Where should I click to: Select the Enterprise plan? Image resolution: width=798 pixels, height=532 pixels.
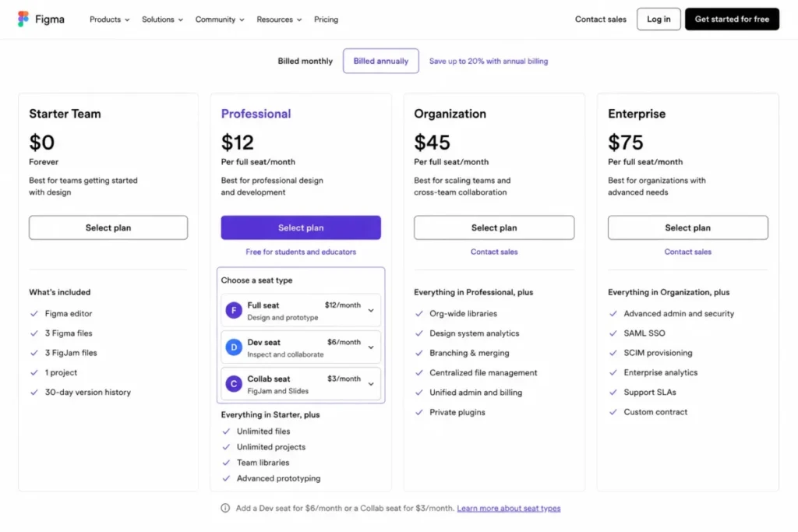687,228
